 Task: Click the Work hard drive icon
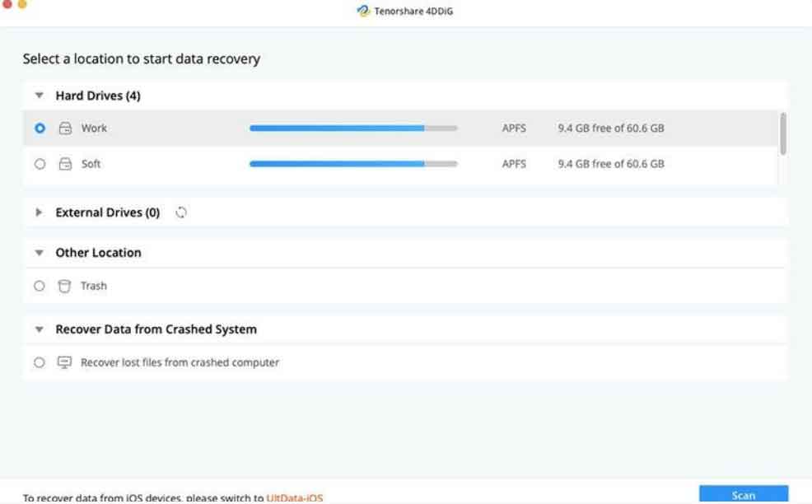pyautogui.click(x=65, y=128)
